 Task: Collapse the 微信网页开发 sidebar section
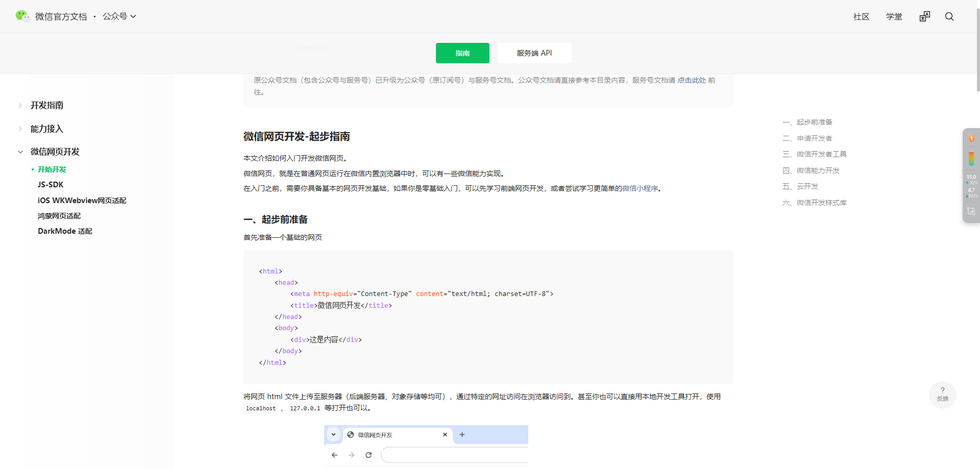point(55,152)
